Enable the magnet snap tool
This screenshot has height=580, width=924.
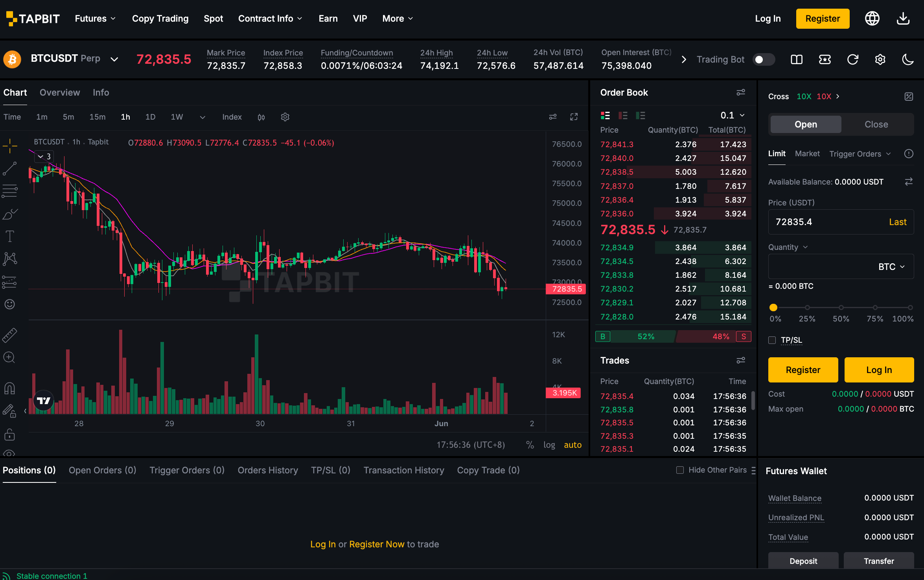coord(10,389)
